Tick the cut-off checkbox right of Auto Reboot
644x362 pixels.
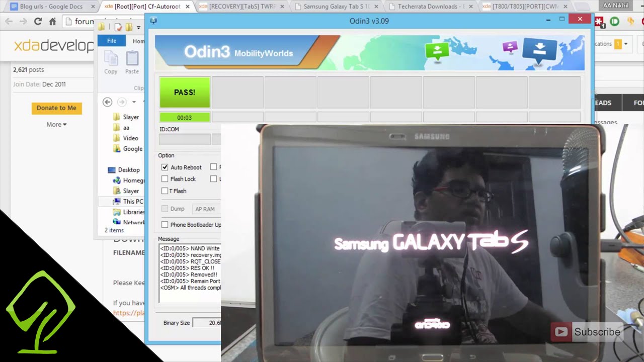[x=213, y=167]
